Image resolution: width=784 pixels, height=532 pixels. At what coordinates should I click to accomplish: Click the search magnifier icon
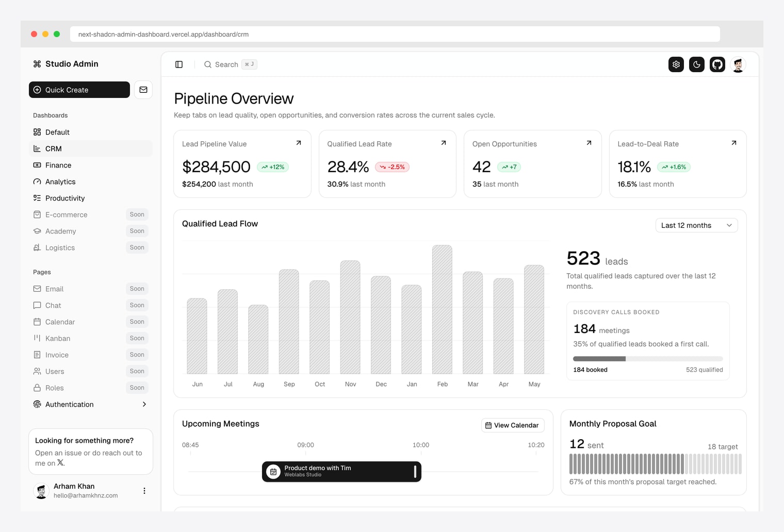(208, 64)
